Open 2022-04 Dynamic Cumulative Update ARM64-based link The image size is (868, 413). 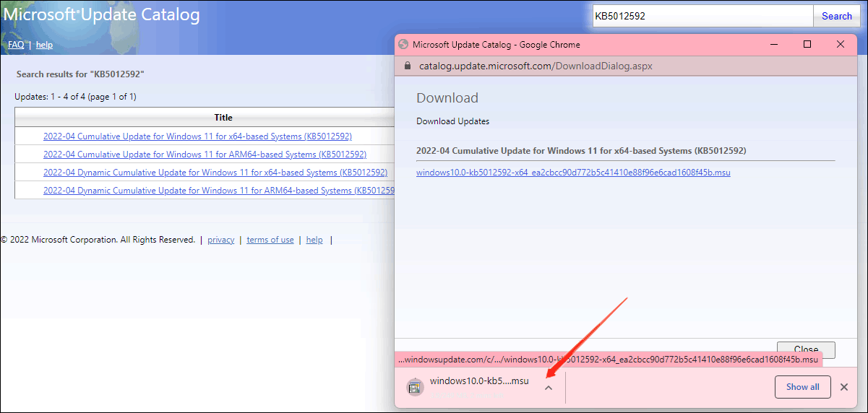click(219, 191)
